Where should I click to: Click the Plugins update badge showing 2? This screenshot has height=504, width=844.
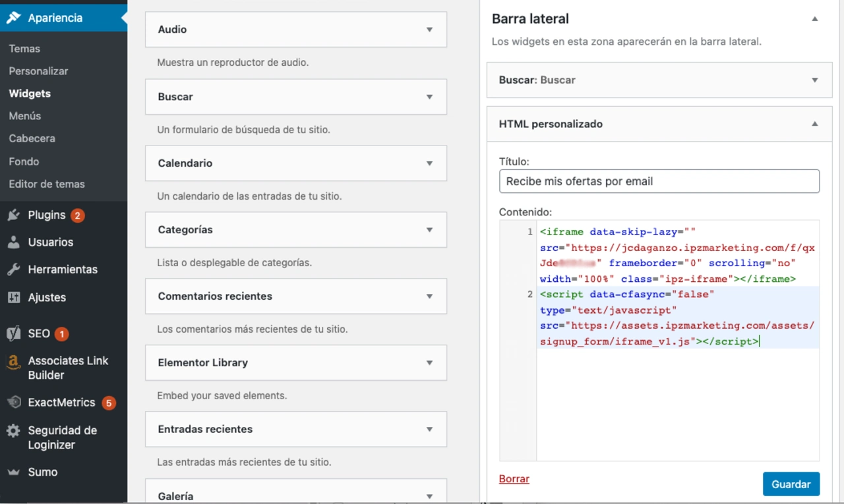78,215
